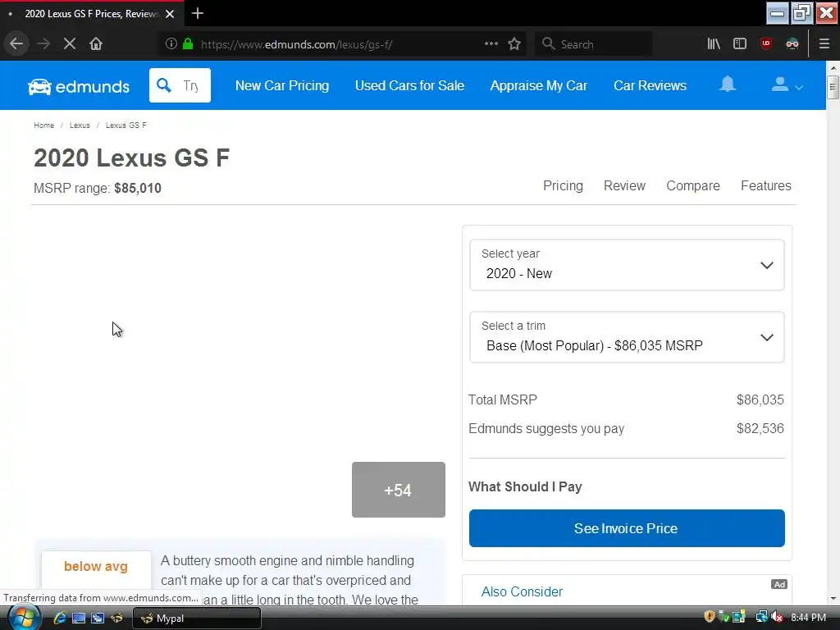Select the Mypal taskbar button
The width and height of the screenshot is (840, 630).
pyautogui.click(x=197, y=619)
